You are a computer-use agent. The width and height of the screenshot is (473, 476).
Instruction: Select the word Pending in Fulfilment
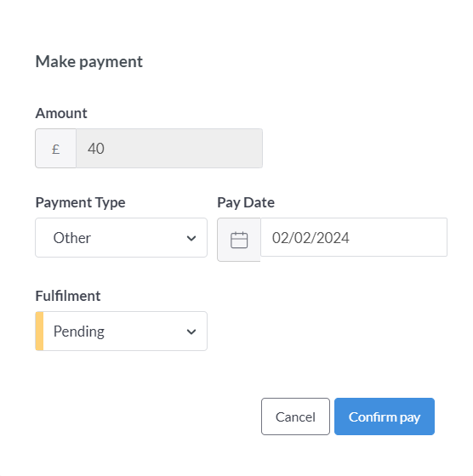tap(79, 331)
